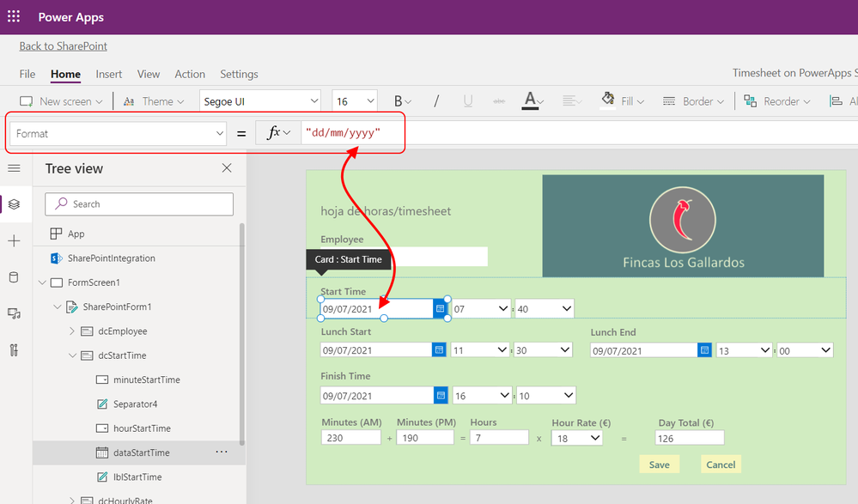858x504 pixels.
Task: Open the Media icon in sidebar
Action: tap(15, 313)
